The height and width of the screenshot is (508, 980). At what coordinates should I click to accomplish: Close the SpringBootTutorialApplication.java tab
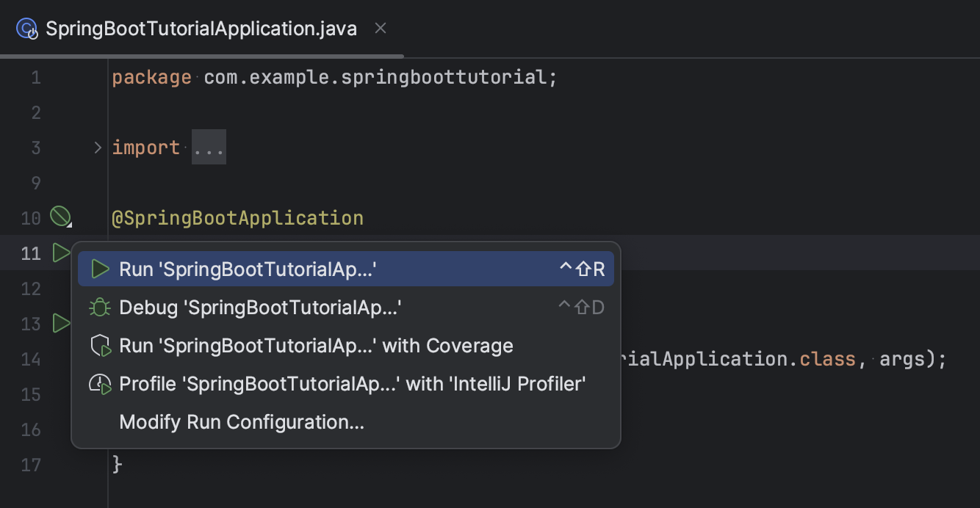[381, 28]
